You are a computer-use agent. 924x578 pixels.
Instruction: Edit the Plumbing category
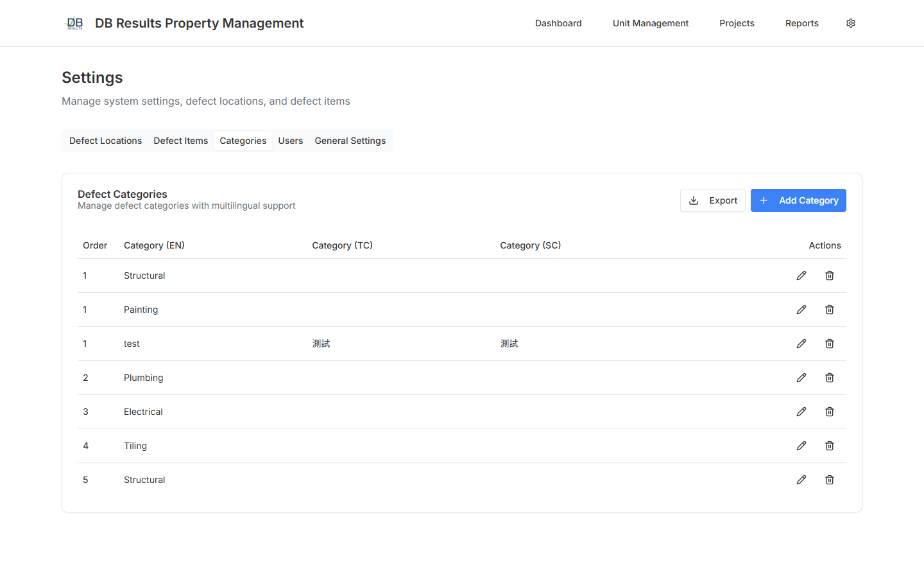(x=801, y=378)
